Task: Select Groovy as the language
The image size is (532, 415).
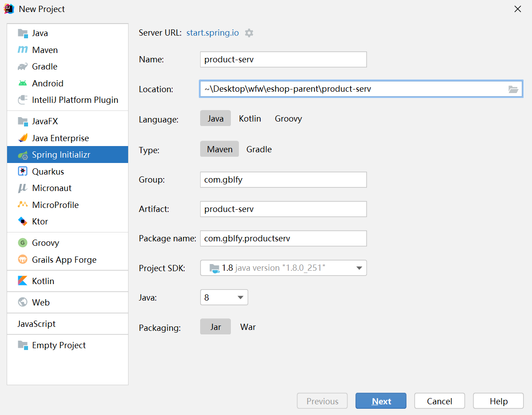Action: click(288, 118)
